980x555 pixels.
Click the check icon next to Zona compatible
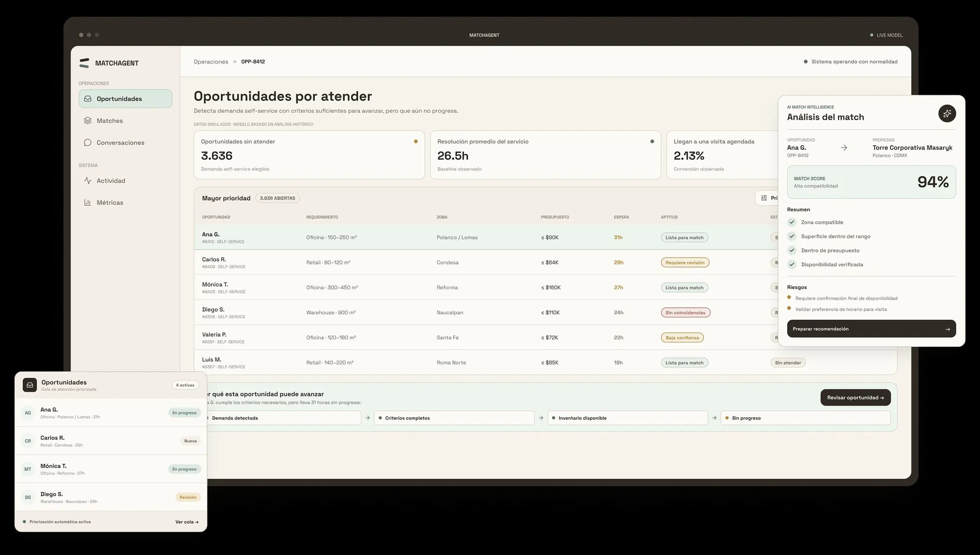pos(792,222)
